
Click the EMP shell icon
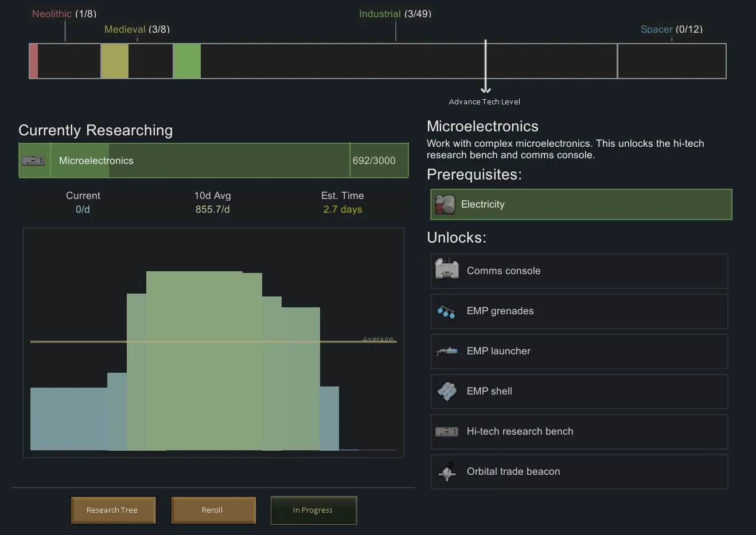[447, 392]
